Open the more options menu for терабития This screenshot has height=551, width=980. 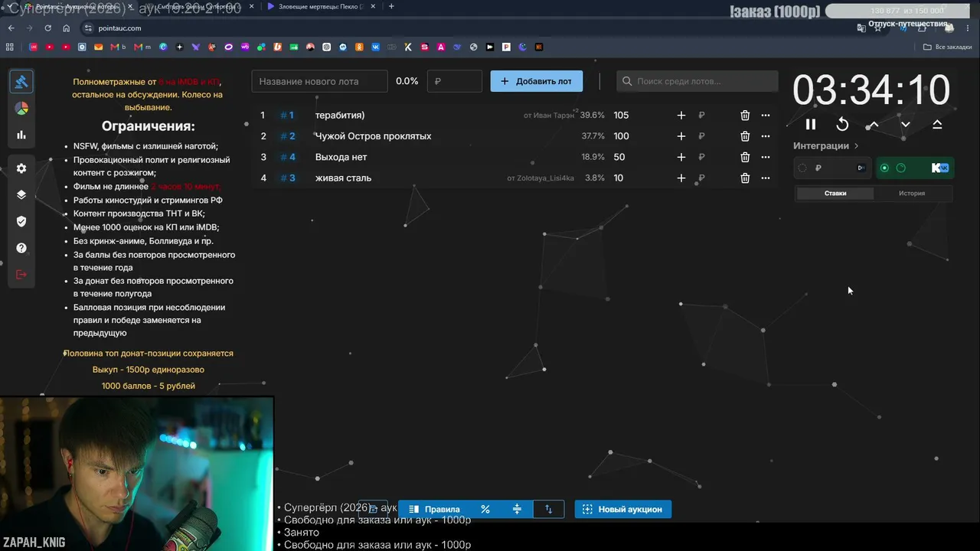point(766,116)
